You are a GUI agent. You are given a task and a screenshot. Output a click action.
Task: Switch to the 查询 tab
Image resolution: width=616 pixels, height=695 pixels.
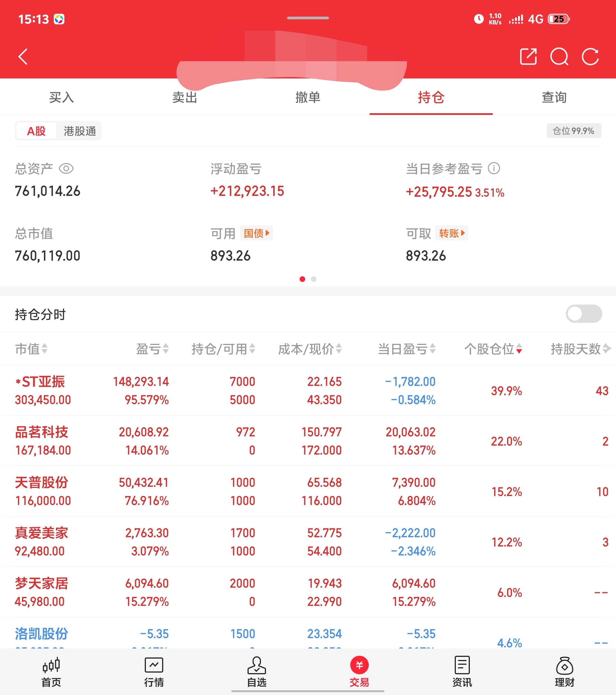554,98
